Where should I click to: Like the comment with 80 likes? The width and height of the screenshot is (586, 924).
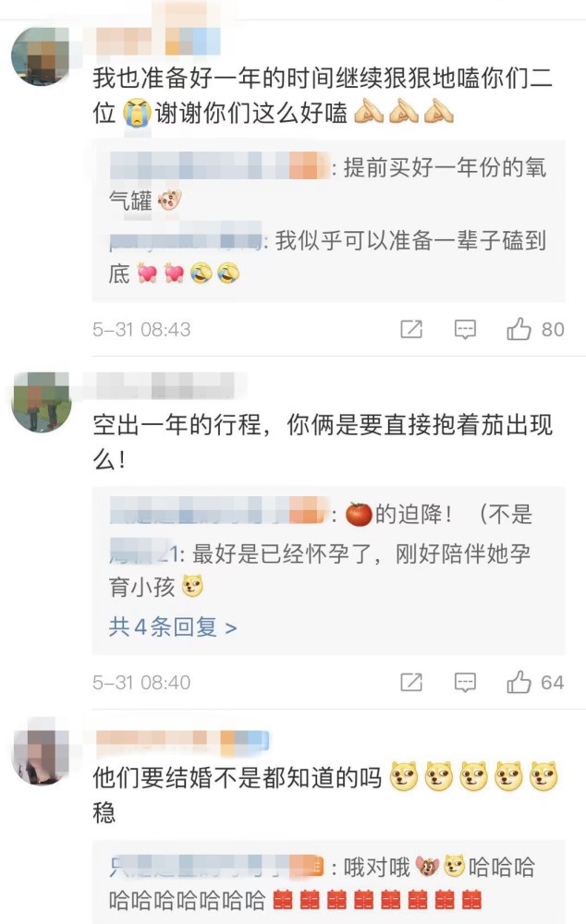(x=519, y=329)
